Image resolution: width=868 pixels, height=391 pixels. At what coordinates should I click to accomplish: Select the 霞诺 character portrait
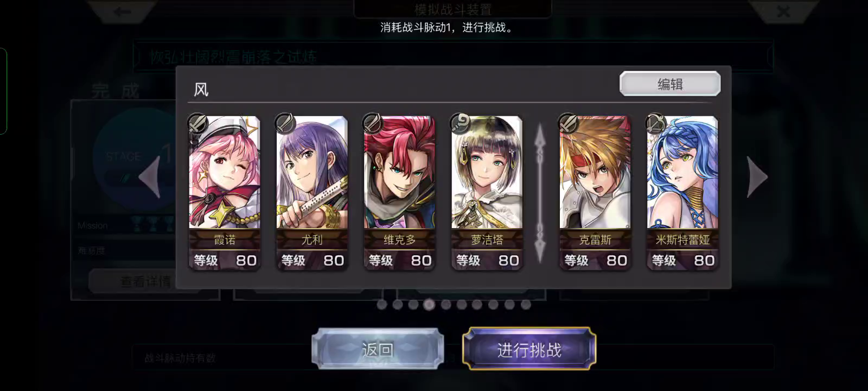[x=225, y=172]
